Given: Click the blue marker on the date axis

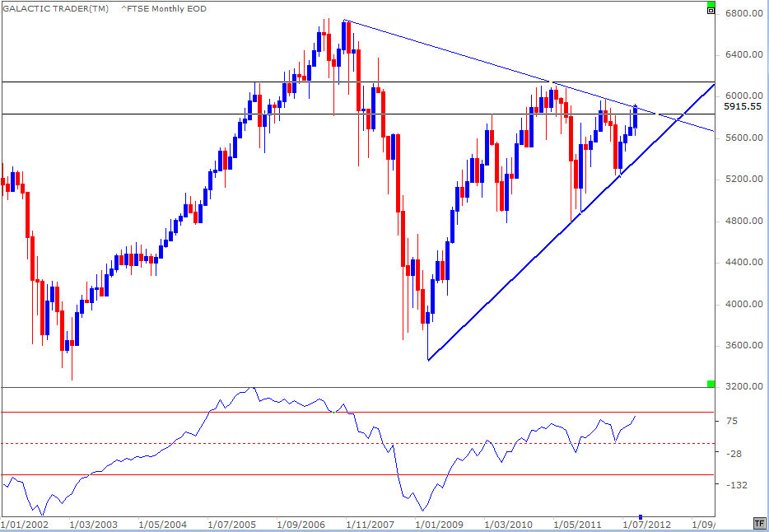Looking at the screenshot, I should click(x=641, y=516).
